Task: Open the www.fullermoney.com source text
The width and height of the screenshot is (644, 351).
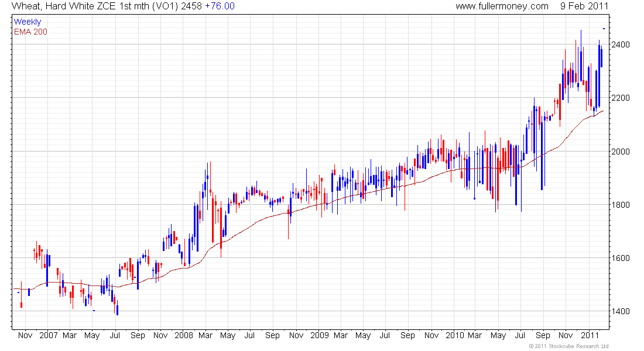Action: (502, 6)
